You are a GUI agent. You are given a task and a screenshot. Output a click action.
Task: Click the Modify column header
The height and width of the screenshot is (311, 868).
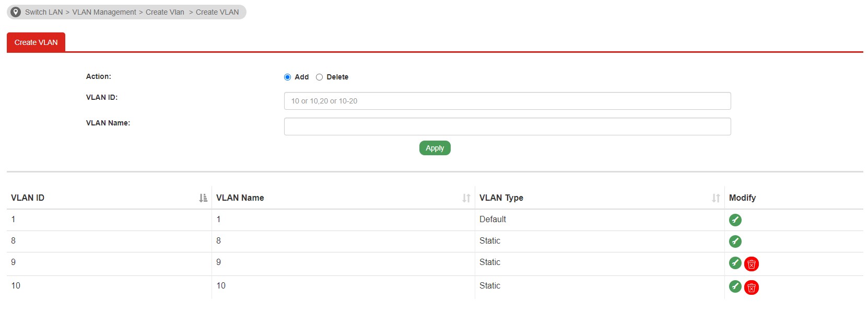coord(742,198)
